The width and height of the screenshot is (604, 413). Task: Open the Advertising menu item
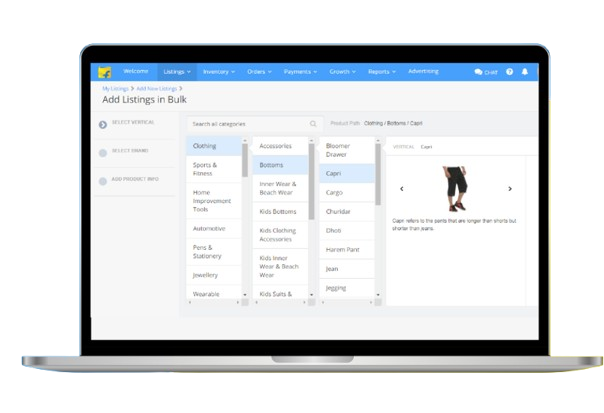pyautogui.click(x=423, y=71)
